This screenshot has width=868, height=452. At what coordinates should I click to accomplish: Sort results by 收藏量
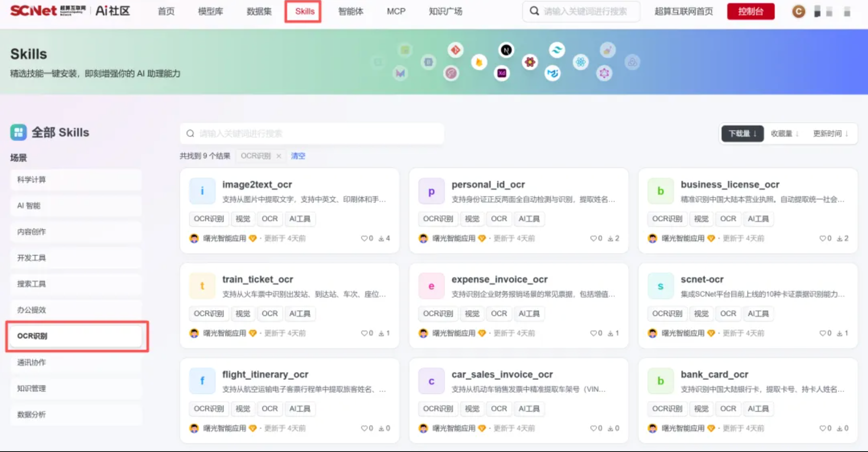tap(784, 134)
